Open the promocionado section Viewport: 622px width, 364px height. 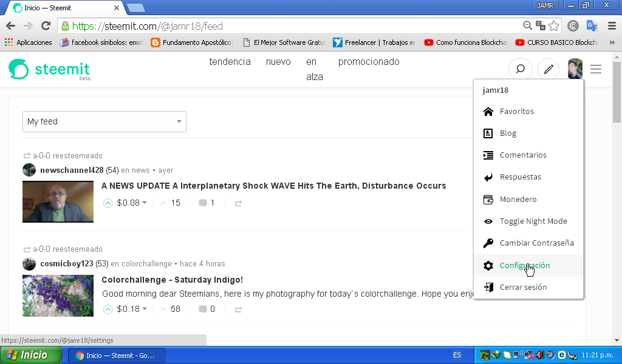tap(369, 62)
